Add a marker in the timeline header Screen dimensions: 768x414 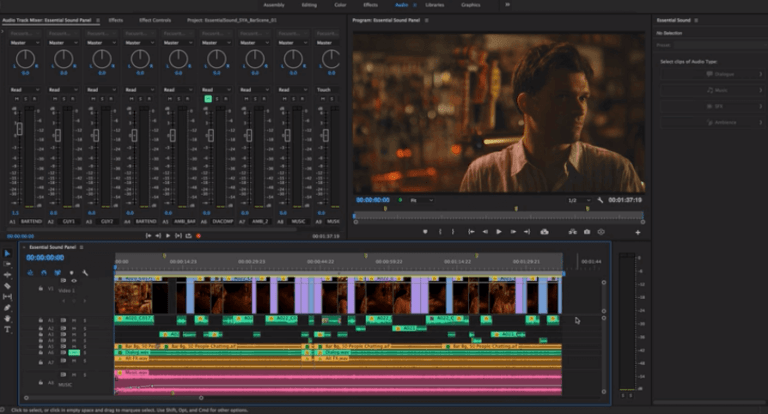[x=72, y=272]
